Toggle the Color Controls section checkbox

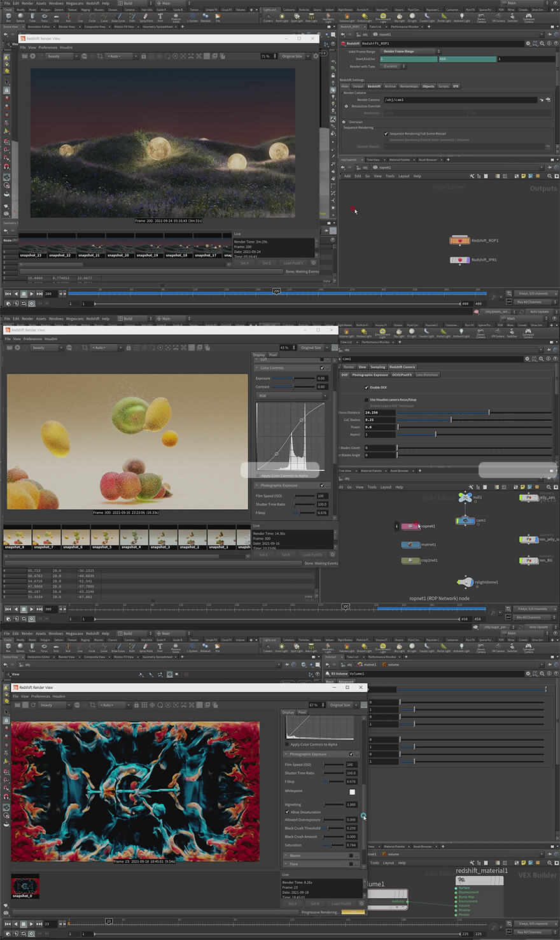323,368
